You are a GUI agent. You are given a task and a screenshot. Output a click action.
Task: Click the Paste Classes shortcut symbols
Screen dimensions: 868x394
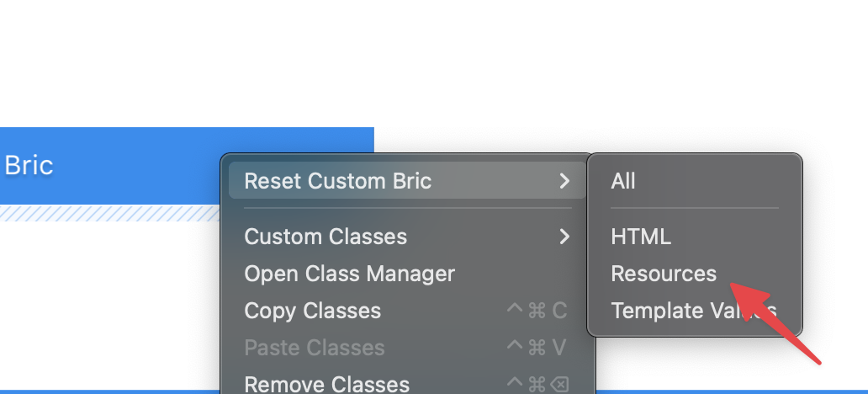537,348
